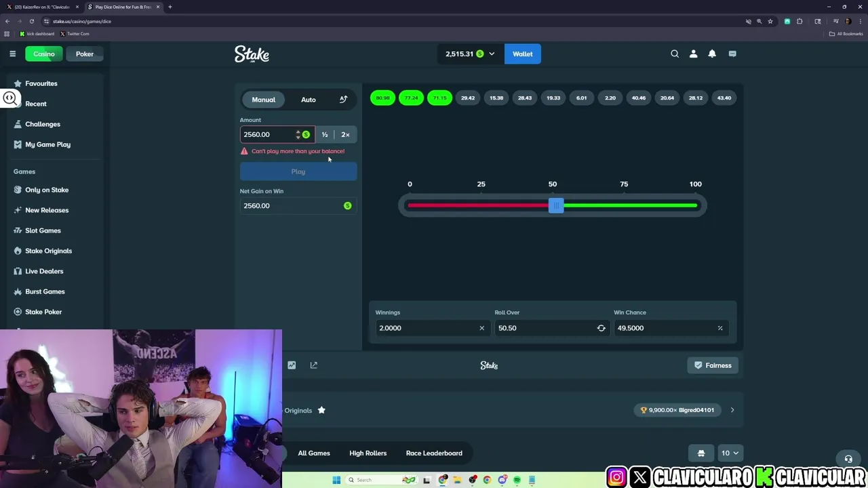Click the Windows Start icon
The height and width of the screenshot is (488, 868).
coord(336,480)
